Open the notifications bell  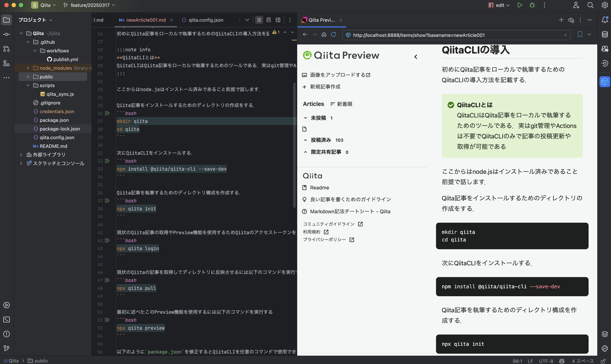point(605,20)
